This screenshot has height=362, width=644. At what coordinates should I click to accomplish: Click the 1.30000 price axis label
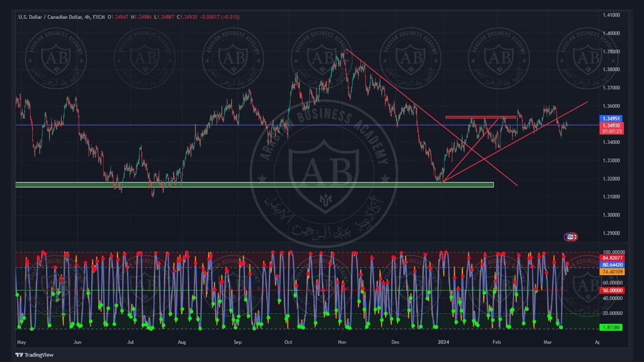[x=611, y=215]
